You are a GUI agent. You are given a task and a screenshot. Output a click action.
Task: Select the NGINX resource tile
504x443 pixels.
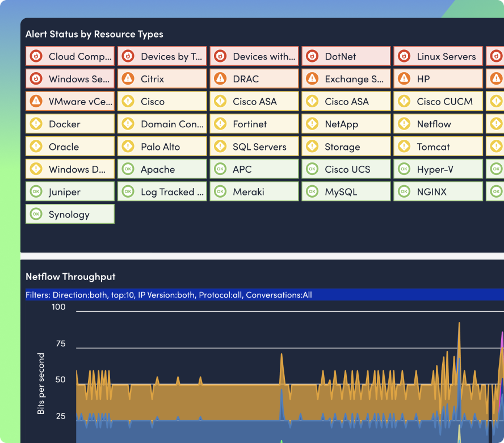(x=438, y=192)
